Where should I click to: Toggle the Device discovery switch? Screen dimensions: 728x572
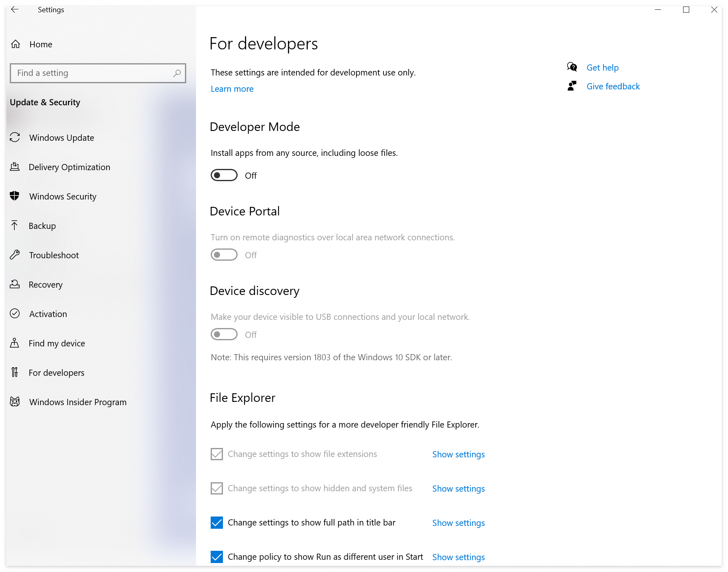tap(224, 334)
